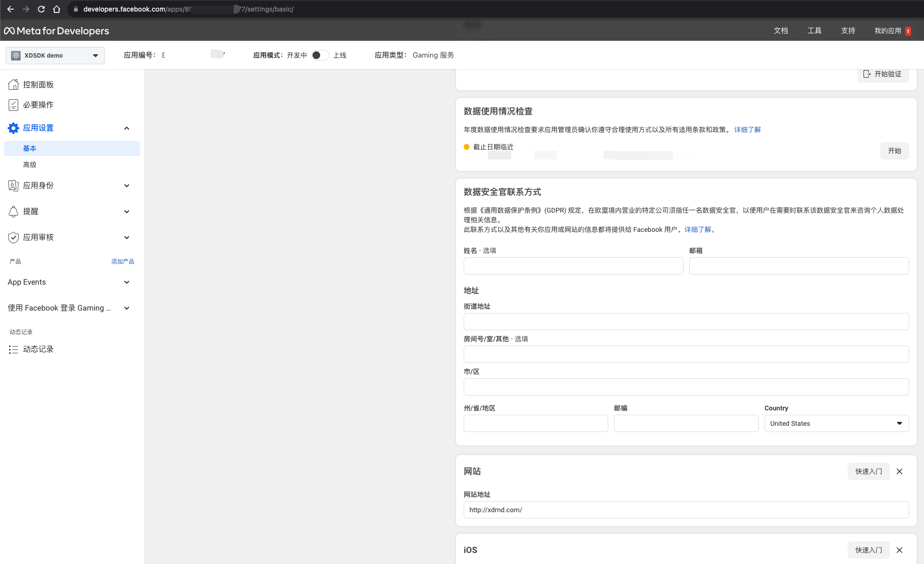924x564 pixels.
Task: Close the Website platform section
Action: 900,471
